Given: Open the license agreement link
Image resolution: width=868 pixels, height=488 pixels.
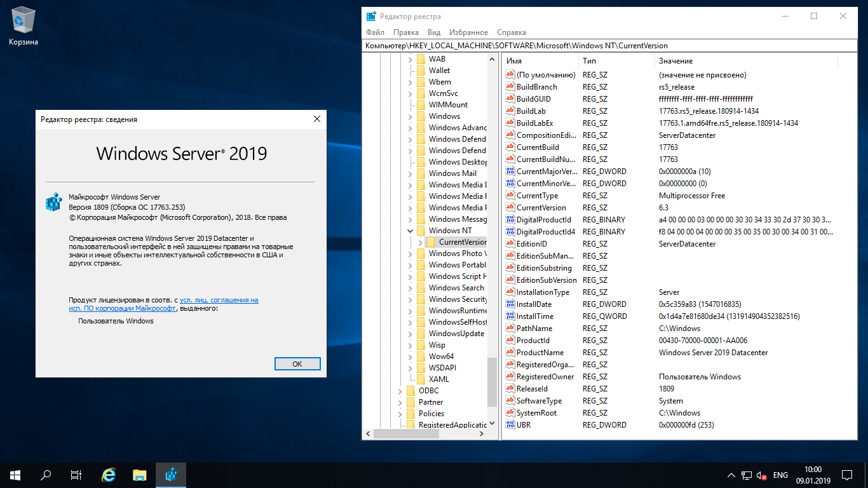Looking at the screenshot, I should click(x=164, y=304).
